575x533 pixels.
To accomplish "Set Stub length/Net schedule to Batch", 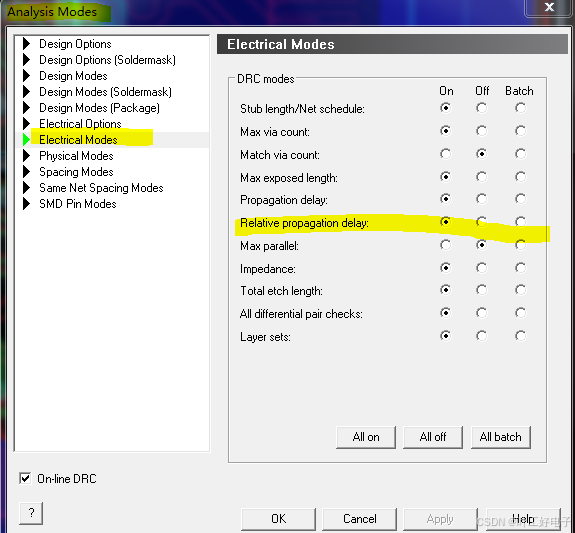I will pos(520,108).
